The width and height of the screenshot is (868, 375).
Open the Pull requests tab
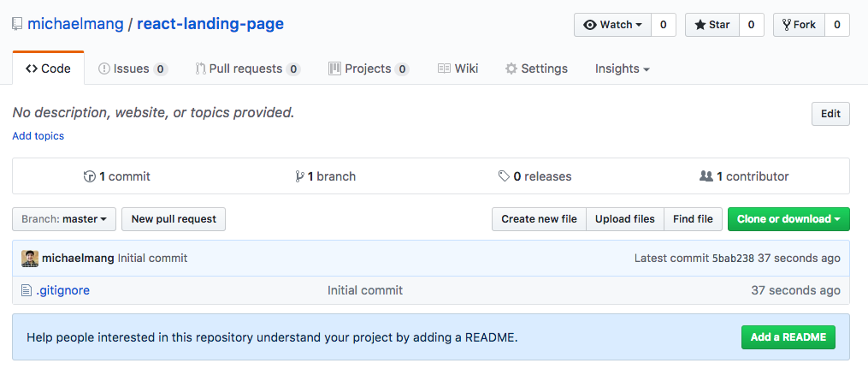[x=247, y=68]
